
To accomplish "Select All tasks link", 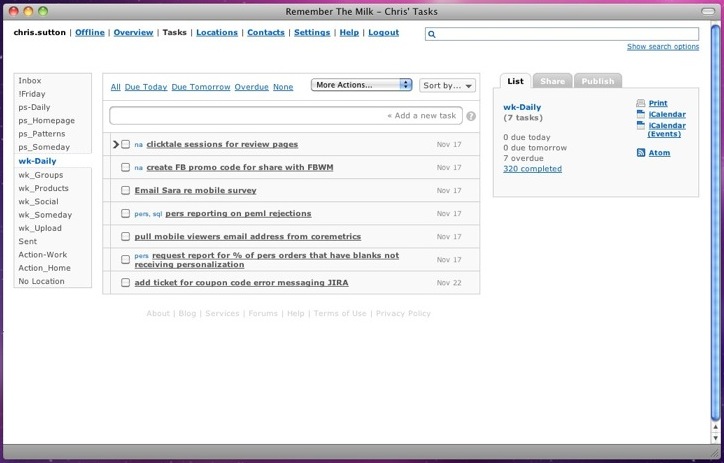I will [x=115, y=87].
